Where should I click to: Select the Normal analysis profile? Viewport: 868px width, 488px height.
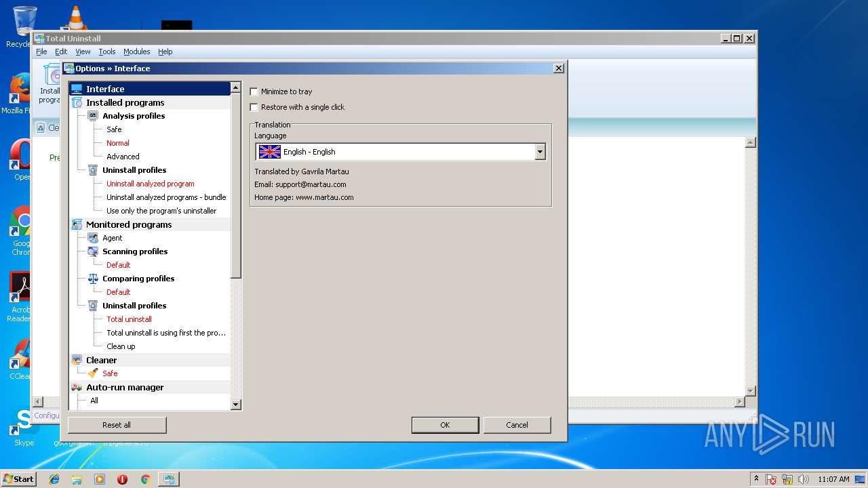[x=117, y=143]
